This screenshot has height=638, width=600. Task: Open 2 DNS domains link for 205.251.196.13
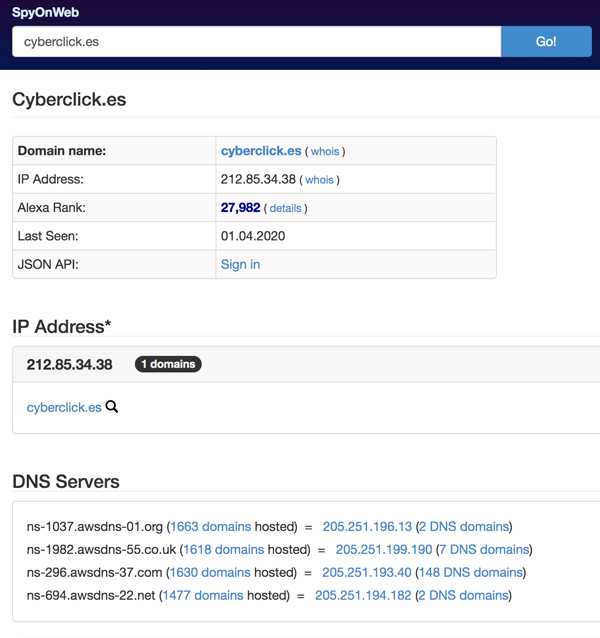pos(464,527)
